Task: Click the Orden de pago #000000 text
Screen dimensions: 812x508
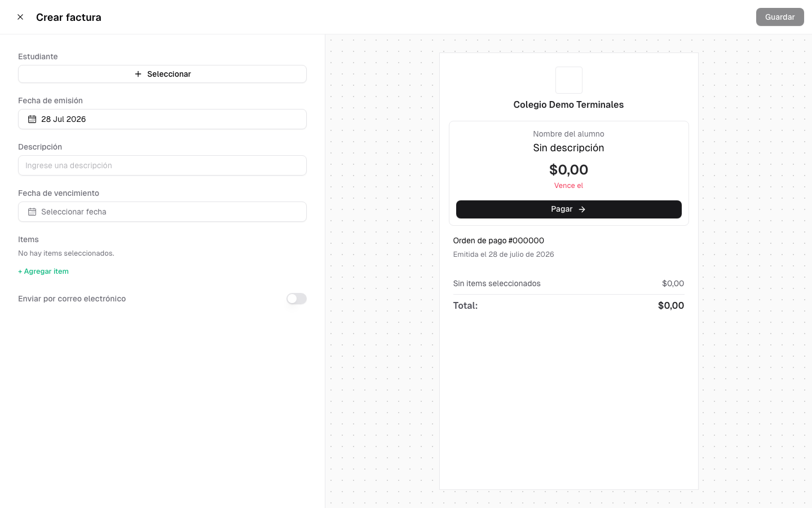Action: coord(498,240)
